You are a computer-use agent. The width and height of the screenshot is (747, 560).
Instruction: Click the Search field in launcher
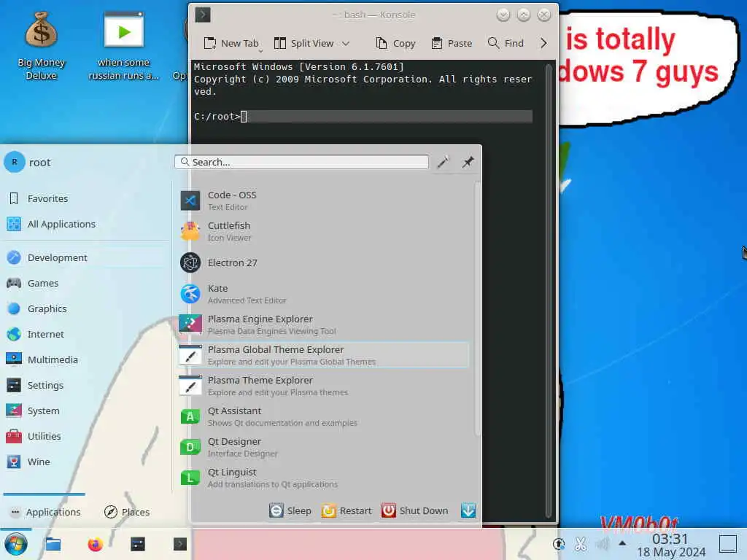(301, 163)
